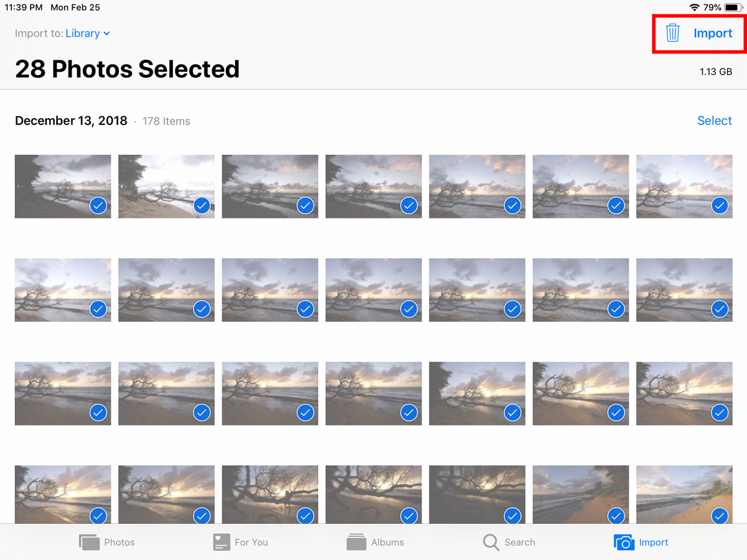Open the Search tab
This screenshot has width=747, height=560.
509,542
